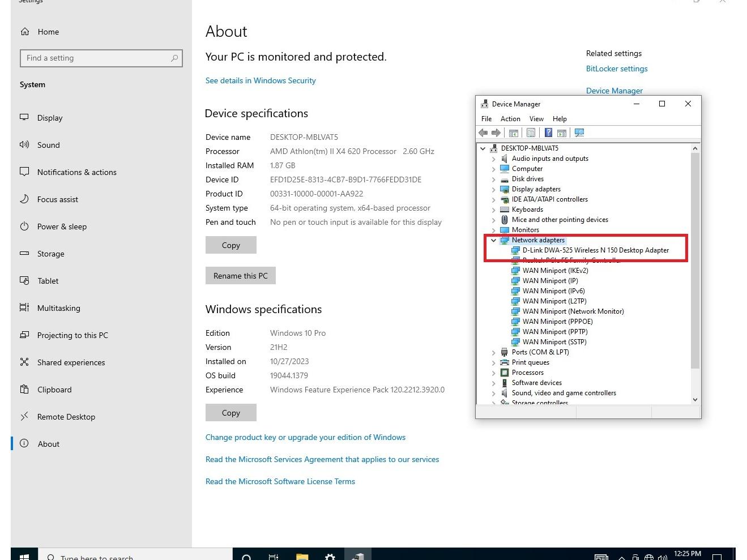This screenshot has width=747, height=560.
Task: Click Scan for hardware changes toolbar icon
Action: pos(579,133)
